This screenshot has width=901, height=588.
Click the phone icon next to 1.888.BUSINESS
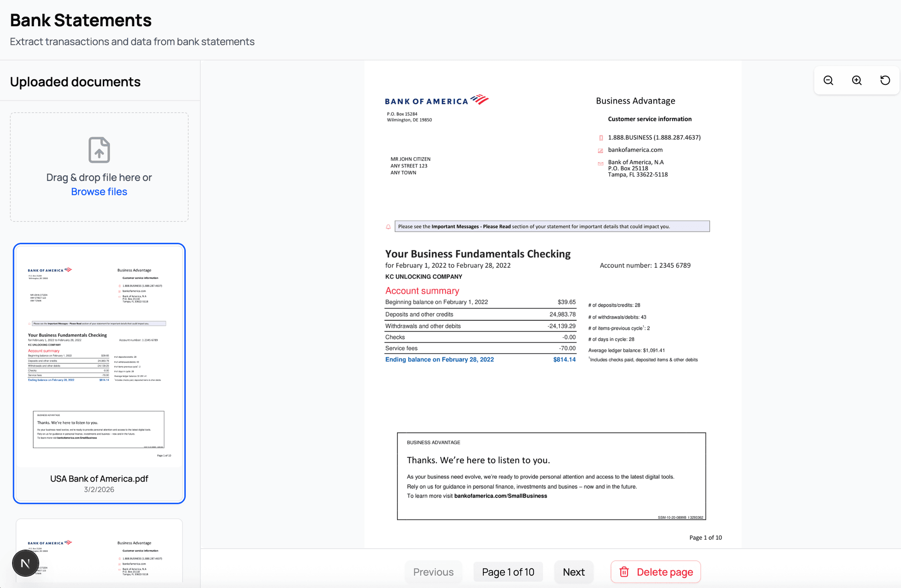601,137
